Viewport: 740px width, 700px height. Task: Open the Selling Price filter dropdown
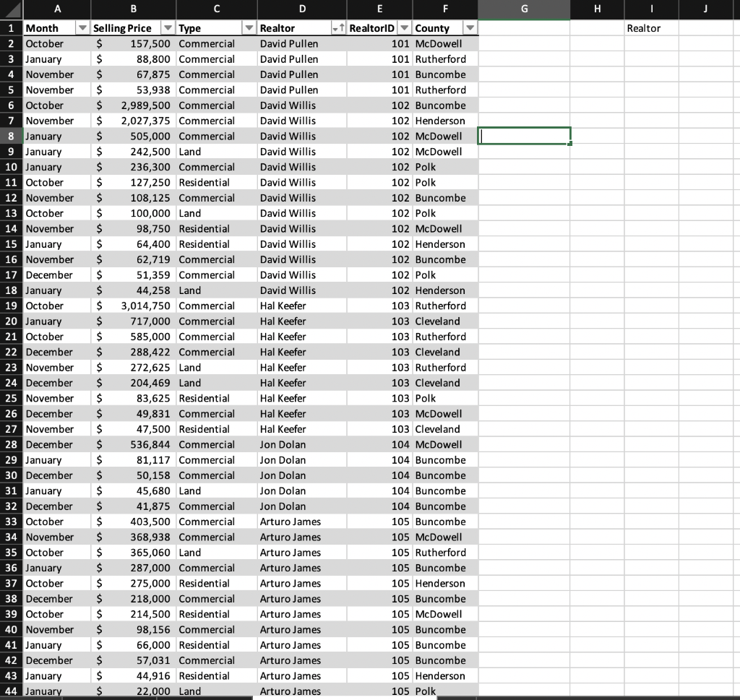pos(168,28)
